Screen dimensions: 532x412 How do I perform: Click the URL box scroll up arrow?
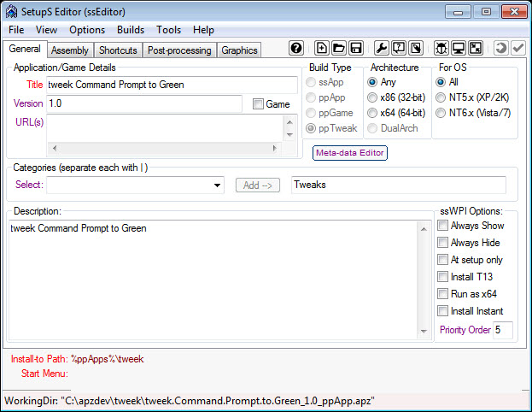pyautogui.click(x=289, y=122)
